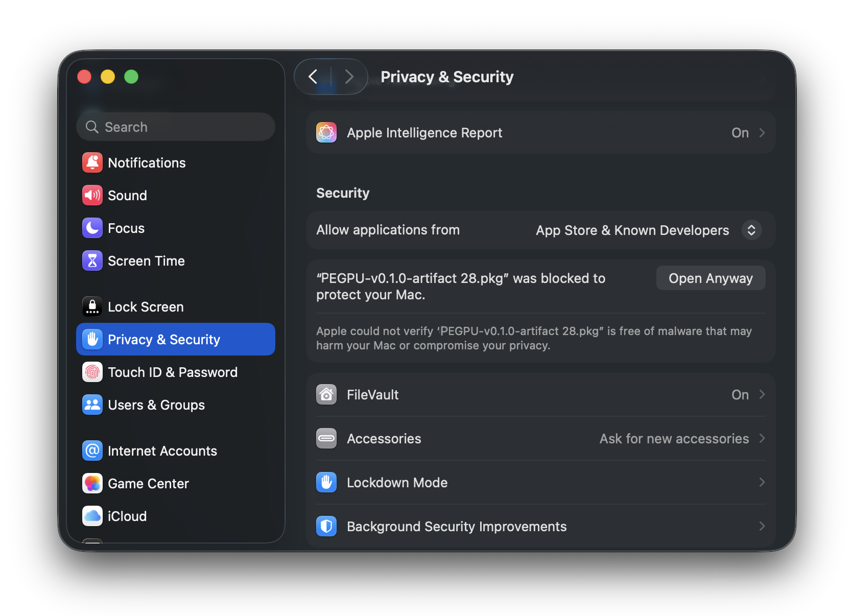This screenshot has width=853, height=616.
Task: Click the Privacy & Security hand icon in sidebar
Action: pos(92,340)
